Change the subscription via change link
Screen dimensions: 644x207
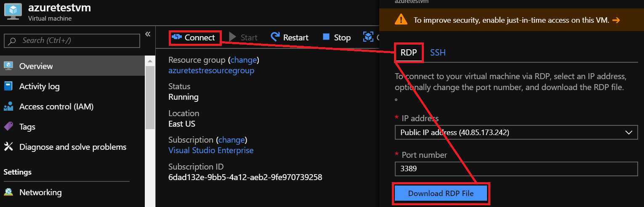tap(232, 140)
